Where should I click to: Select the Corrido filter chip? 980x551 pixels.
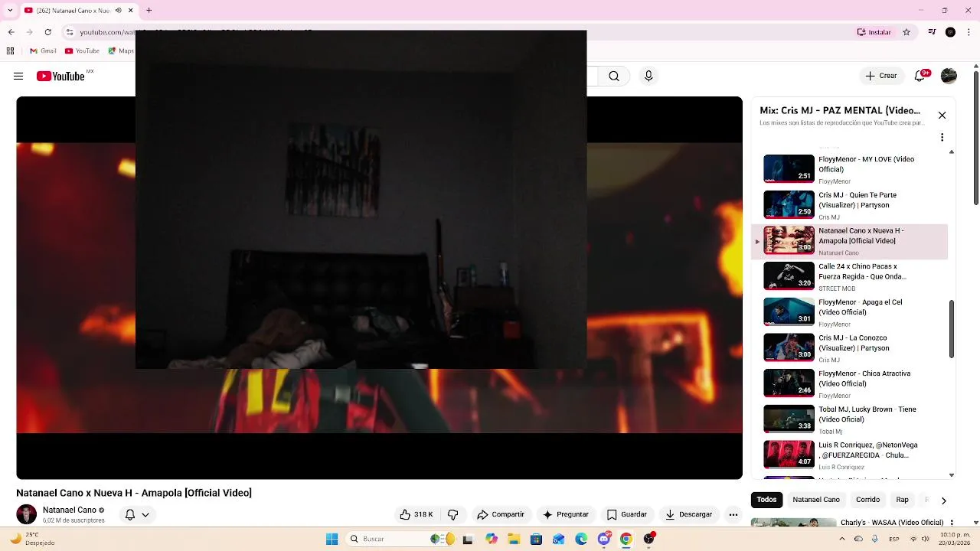pyautogui.click(x=867, y=500)
